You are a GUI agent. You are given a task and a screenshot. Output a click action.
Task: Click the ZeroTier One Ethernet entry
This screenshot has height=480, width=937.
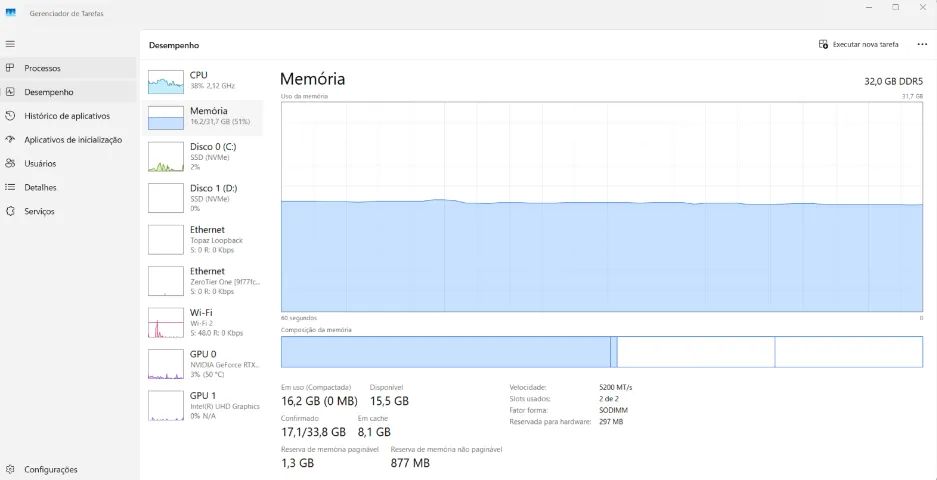(203, 281)
